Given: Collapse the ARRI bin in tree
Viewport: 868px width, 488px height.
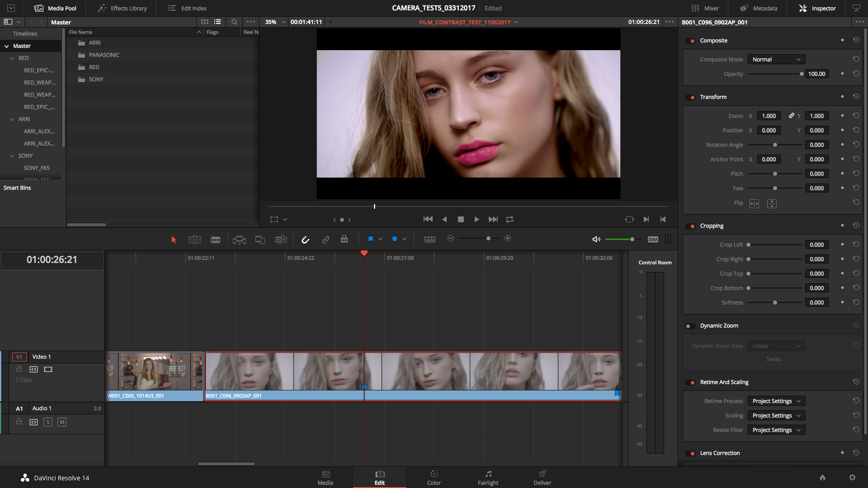Looking at the screenshot, I should tap(12, 119).
